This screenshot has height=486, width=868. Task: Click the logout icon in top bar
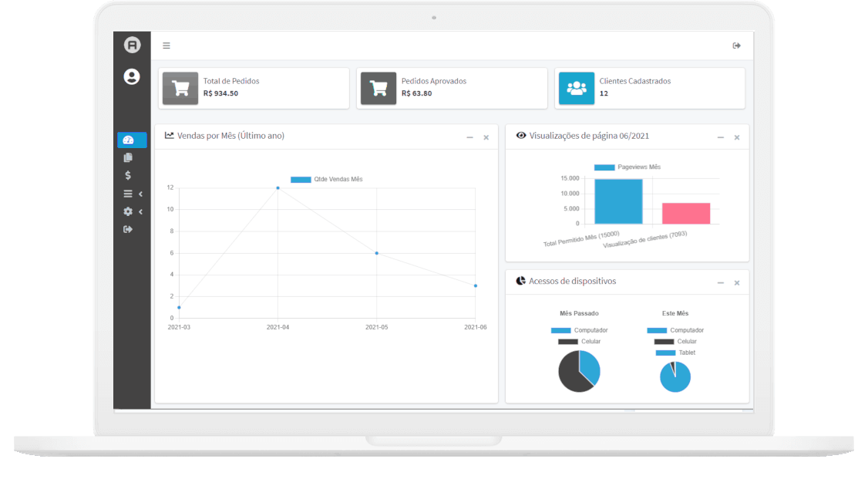pos(736,46)
